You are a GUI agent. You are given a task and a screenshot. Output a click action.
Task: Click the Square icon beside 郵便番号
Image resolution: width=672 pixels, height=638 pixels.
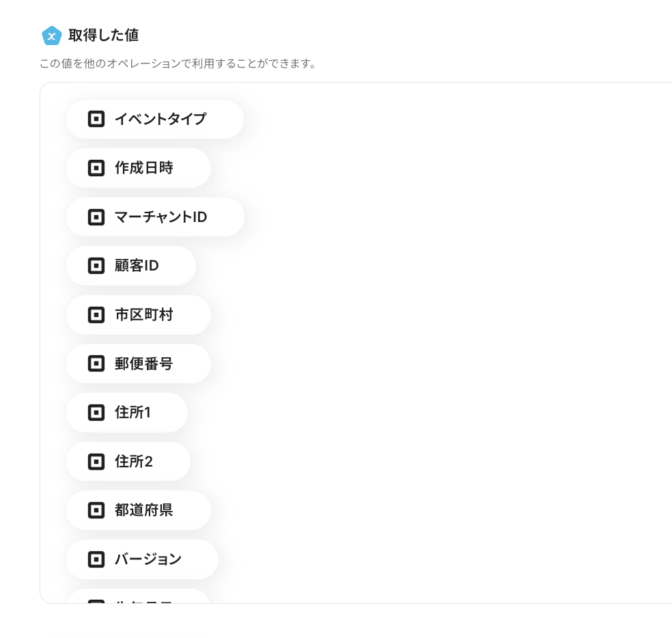(x=96, y=364)
